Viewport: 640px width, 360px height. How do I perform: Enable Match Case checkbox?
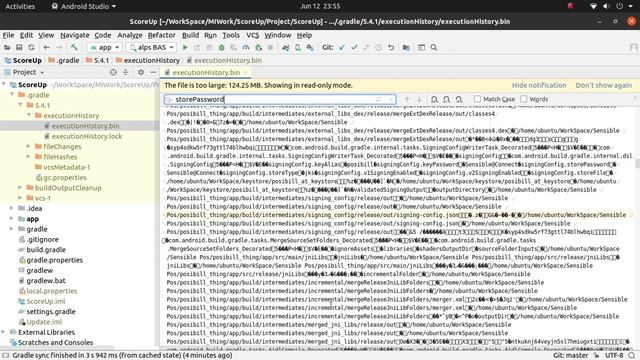click(477, 99)
